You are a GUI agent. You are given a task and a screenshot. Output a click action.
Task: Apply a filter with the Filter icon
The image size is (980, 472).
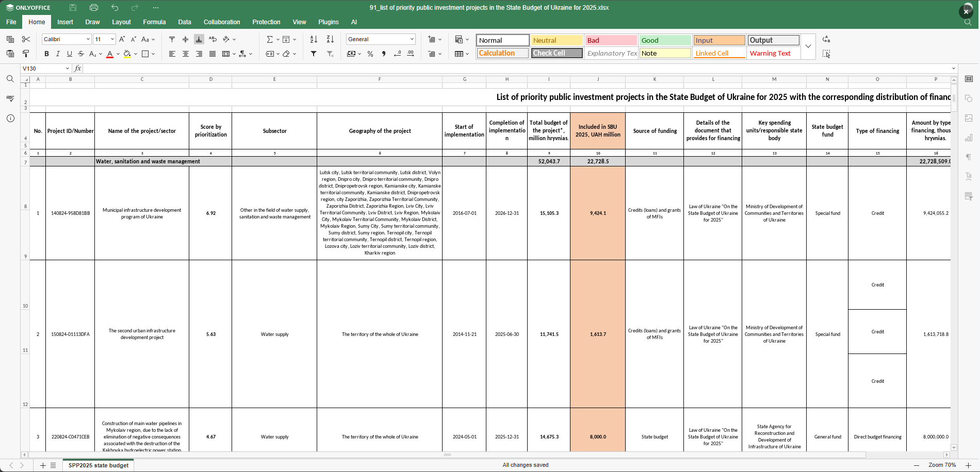pyautogui.click(x=313, y=54)
